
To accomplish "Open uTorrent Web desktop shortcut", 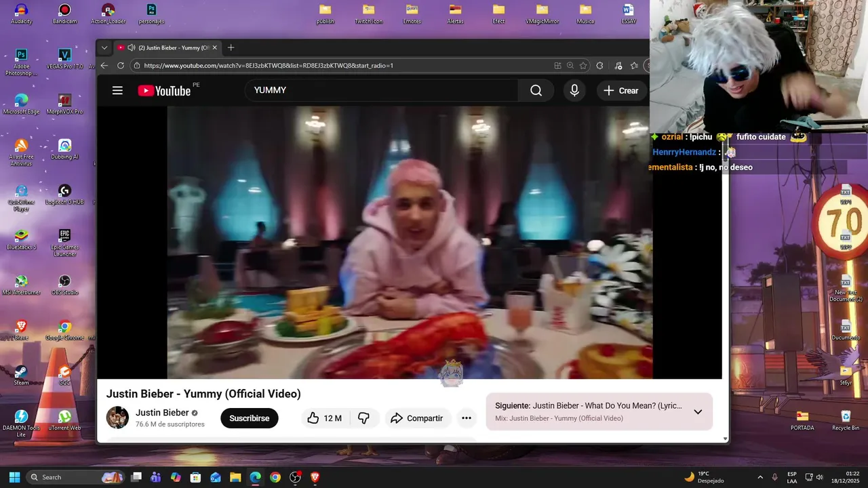I will point(64,420).
